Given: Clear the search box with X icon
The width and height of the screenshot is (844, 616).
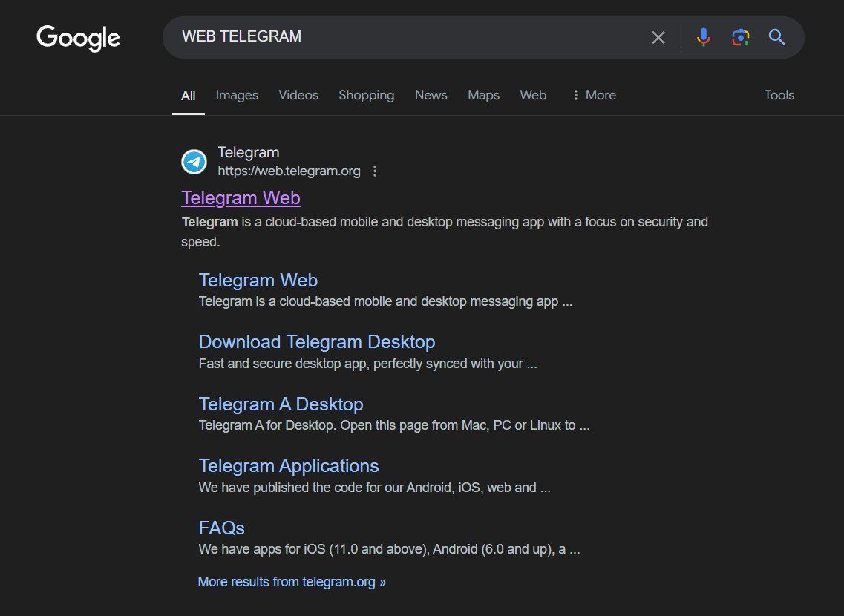Looking at the screenshot, I should tap(658, 37).
